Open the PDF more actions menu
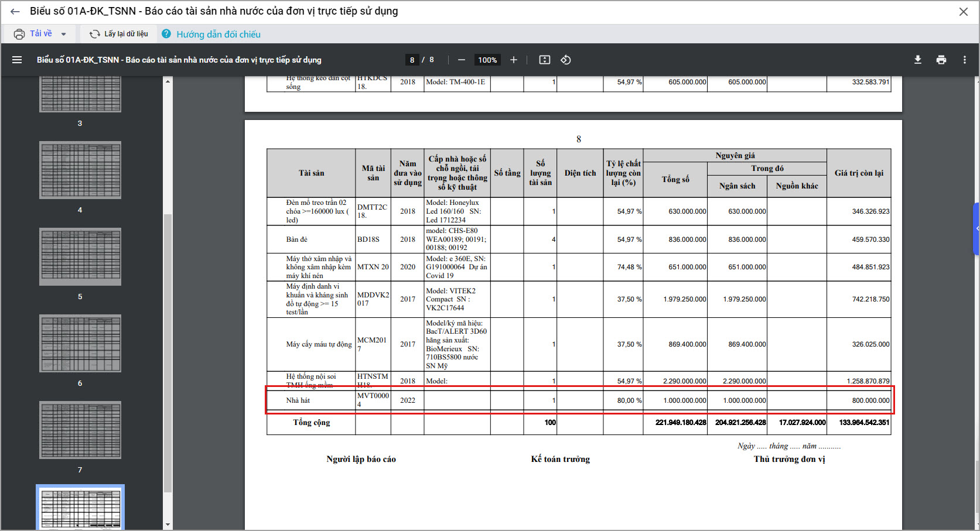Image resolution: width=980 pixels, height=531 pixels. coord(965,60)
